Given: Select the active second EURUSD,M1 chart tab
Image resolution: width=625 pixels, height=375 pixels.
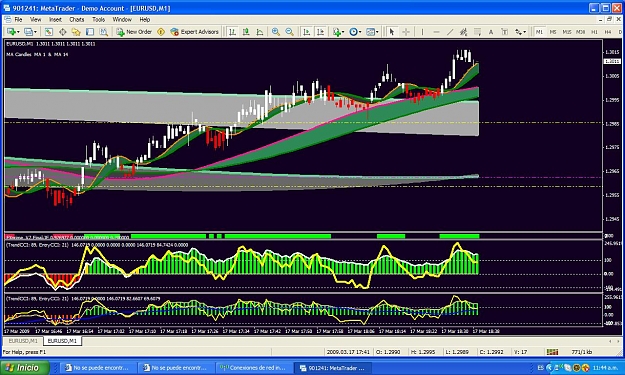Looking at the screenshot, I should coord(62,341).
